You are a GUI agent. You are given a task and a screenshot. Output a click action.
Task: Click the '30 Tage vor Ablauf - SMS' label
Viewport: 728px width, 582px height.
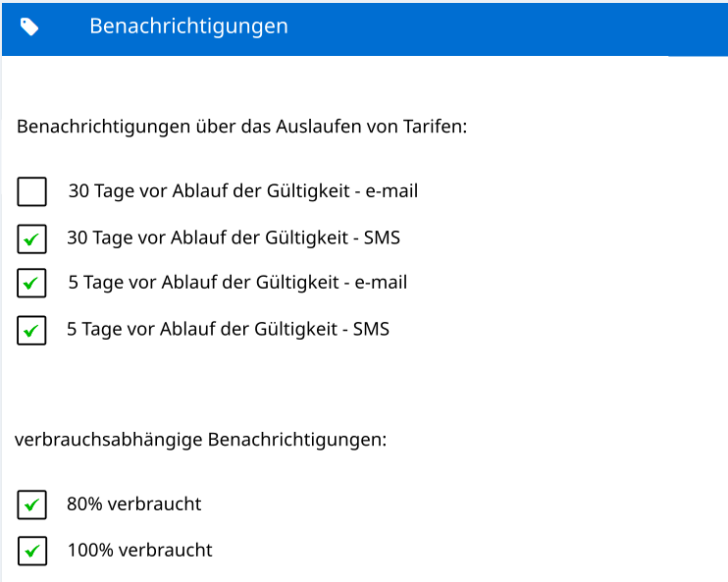[x=233, y=238]
